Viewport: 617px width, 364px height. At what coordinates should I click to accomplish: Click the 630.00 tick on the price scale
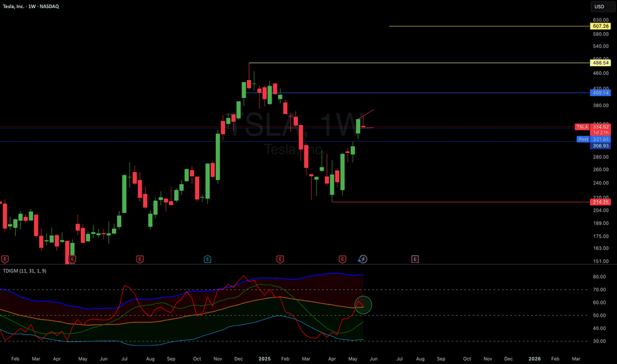click(x=600, y=20)
